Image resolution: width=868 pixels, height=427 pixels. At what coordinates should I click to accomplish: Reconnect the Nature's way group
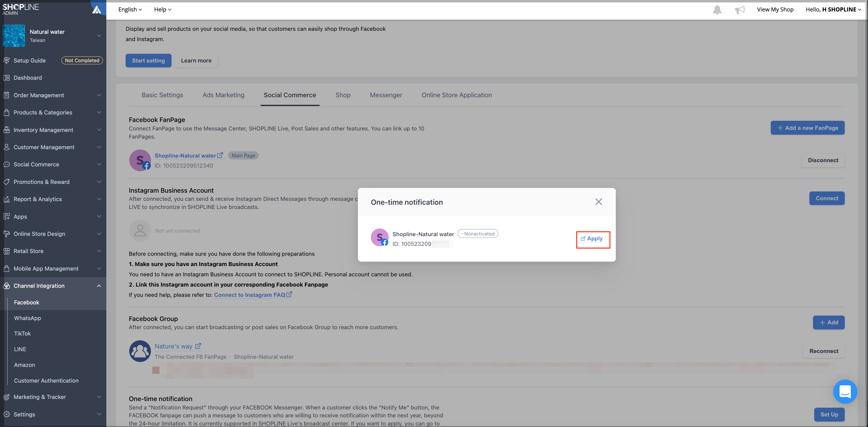(824, 351)
